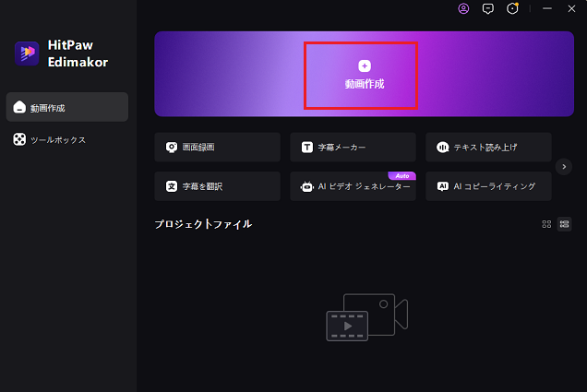Launch the 画面録画 screen recorder tool

click(x=217, y=147)
